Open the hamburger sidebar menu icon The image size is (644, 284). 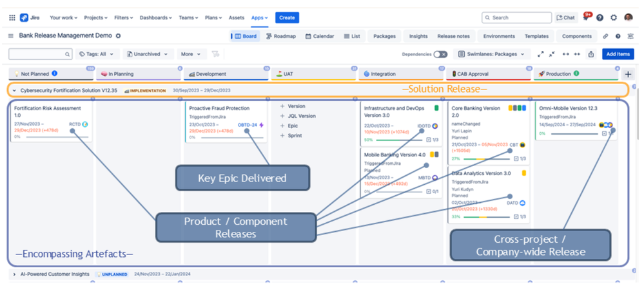click(11, 36)
